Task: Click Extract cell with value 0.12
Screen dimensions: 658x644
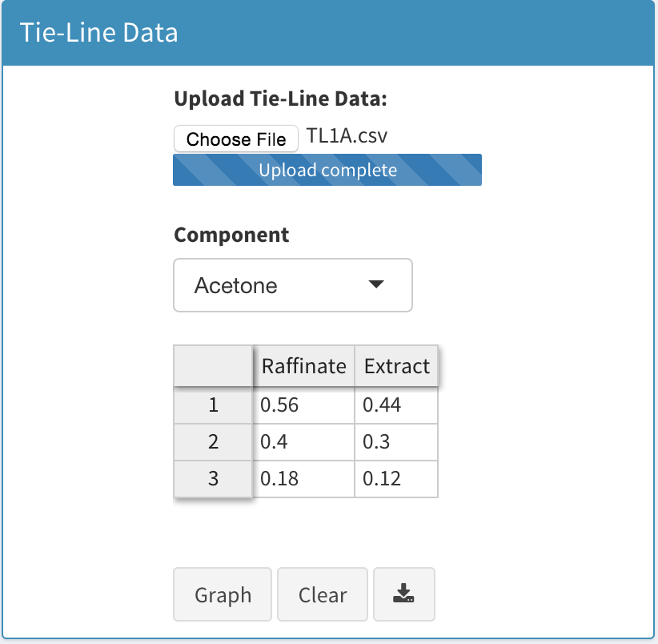Action: [x=396, y=479]
